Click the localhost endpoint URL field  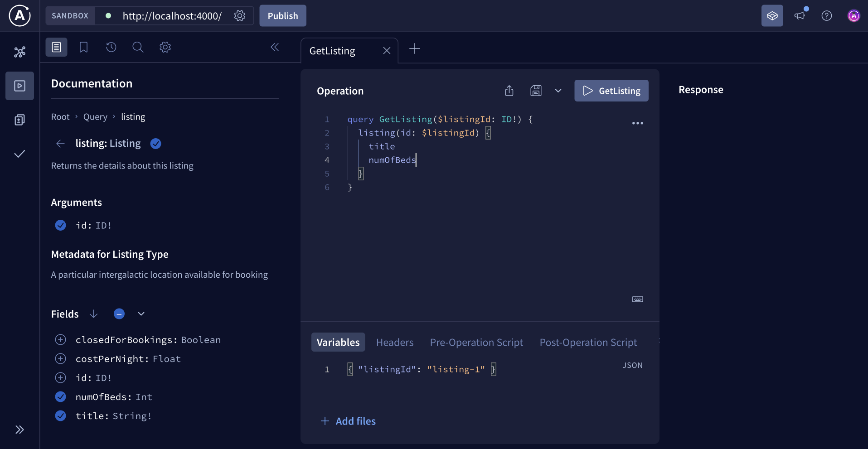pos(171,15)
